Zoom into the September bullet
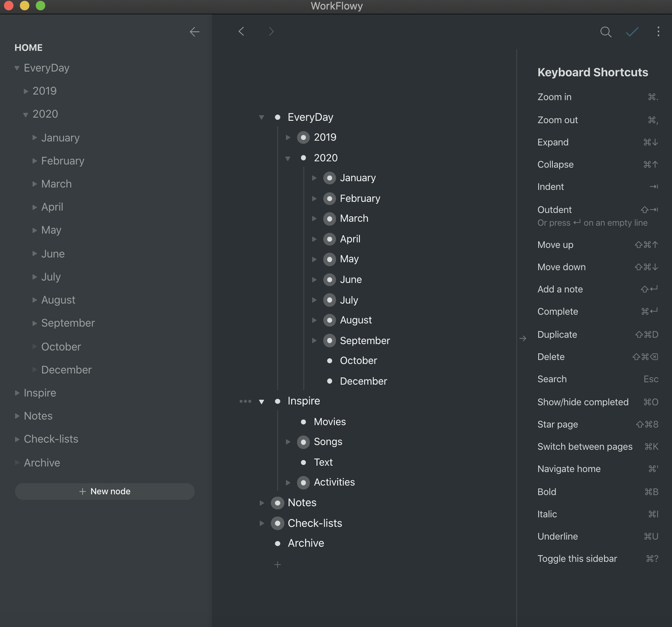The height and width of the screenshot is (627, 672). [x=330, y=340]
